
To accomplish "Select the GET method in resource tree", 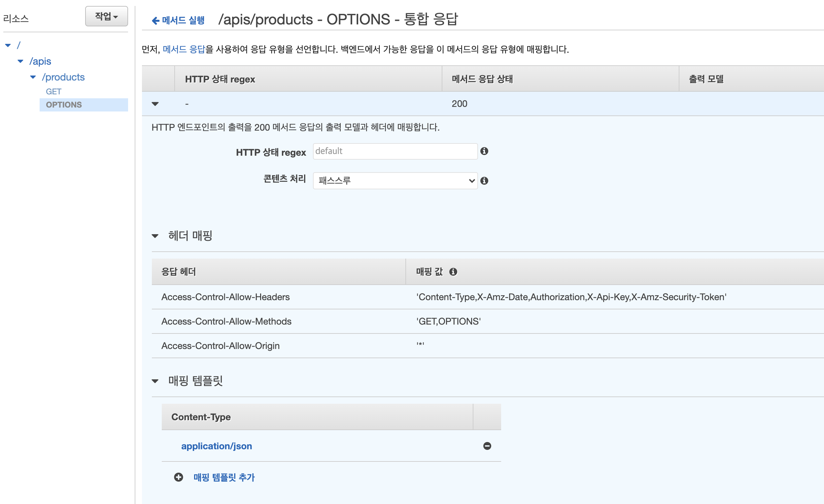I will tap(53, 92).
